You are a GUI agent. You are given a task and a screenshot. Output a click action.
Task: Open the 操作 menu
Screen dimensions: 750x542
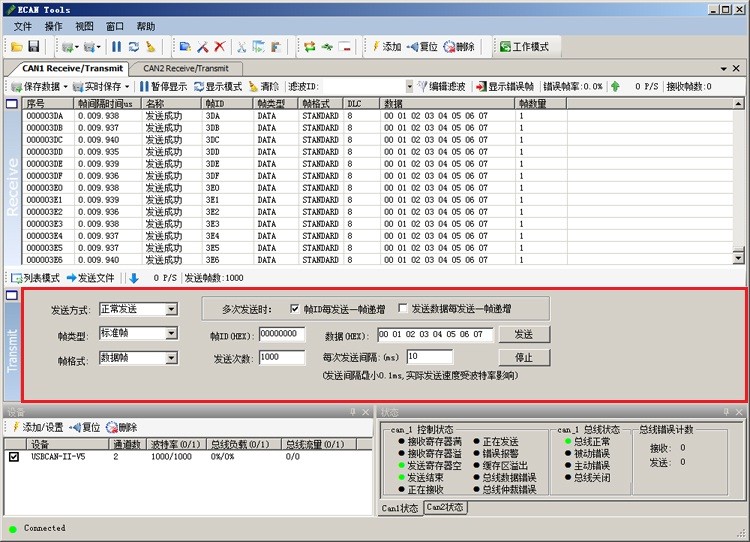(53, 26)
